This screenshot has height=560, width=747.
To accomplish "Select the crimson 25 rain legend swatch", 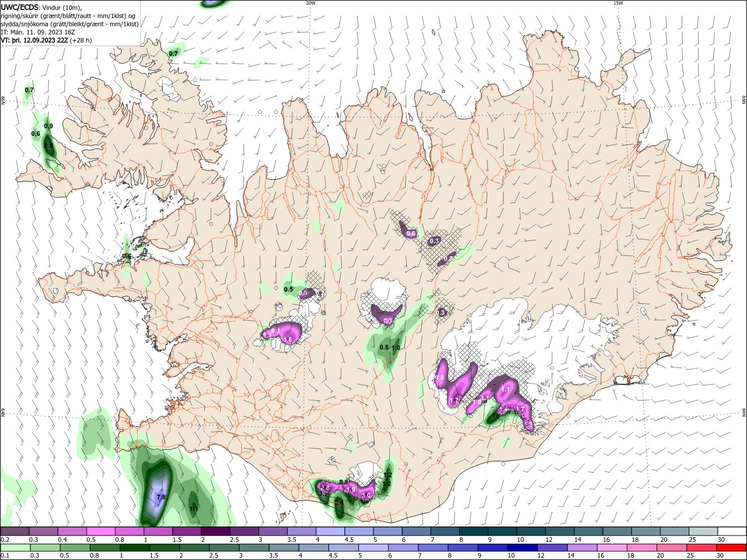I will click(701, 548).
